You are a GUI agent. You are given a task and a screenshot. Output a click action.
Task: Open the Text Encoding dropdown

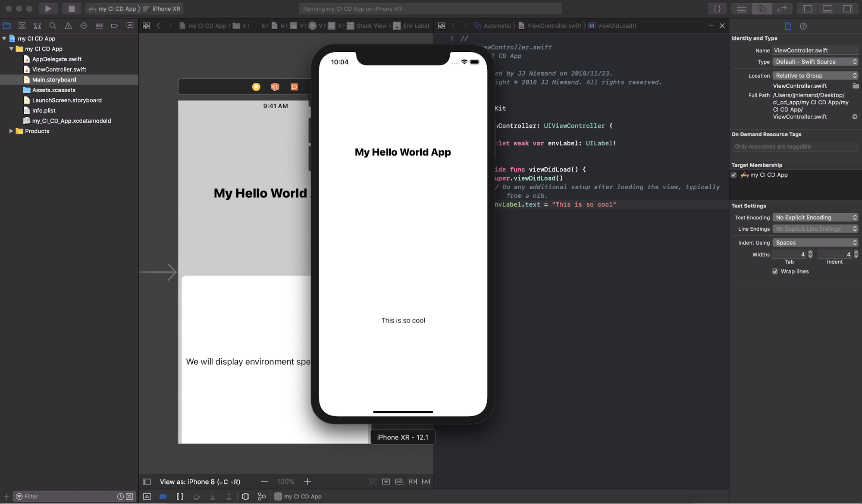pos(815,218)
